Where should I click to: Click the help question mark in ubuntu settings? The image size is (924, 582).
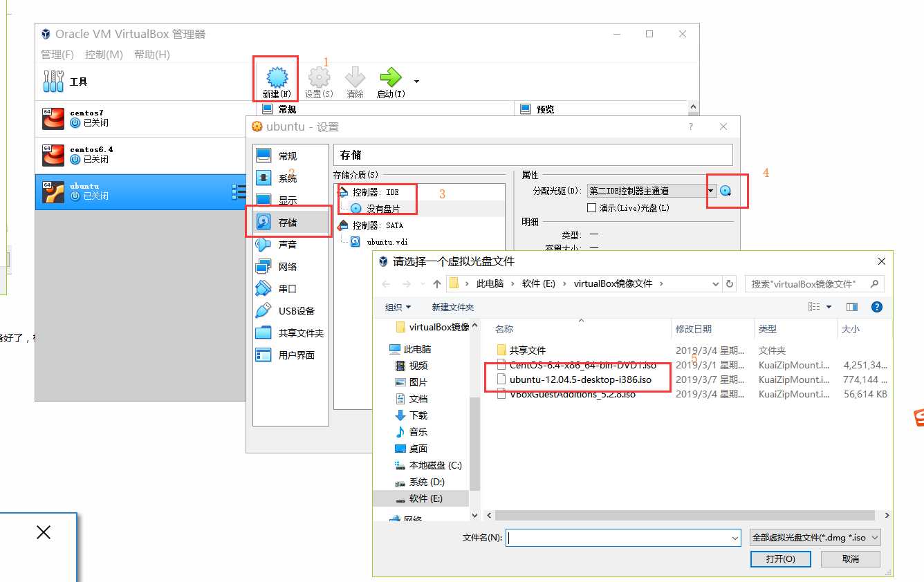click(x=690, y=126)
